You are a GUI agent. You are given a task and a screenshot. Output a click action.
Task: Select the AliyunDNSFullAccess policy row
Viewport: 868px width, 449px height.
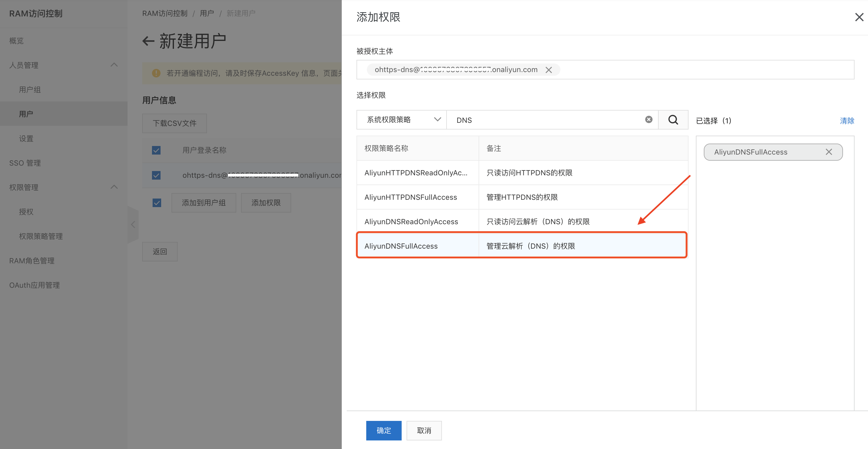tap(522, 246)
